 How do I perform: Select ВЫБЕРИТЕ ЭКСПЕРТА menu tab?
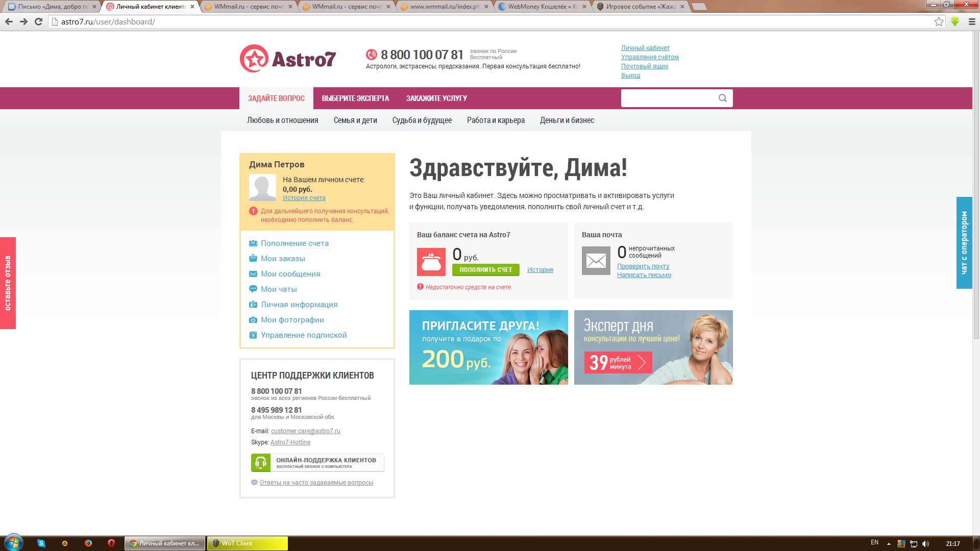coord(355,98)
